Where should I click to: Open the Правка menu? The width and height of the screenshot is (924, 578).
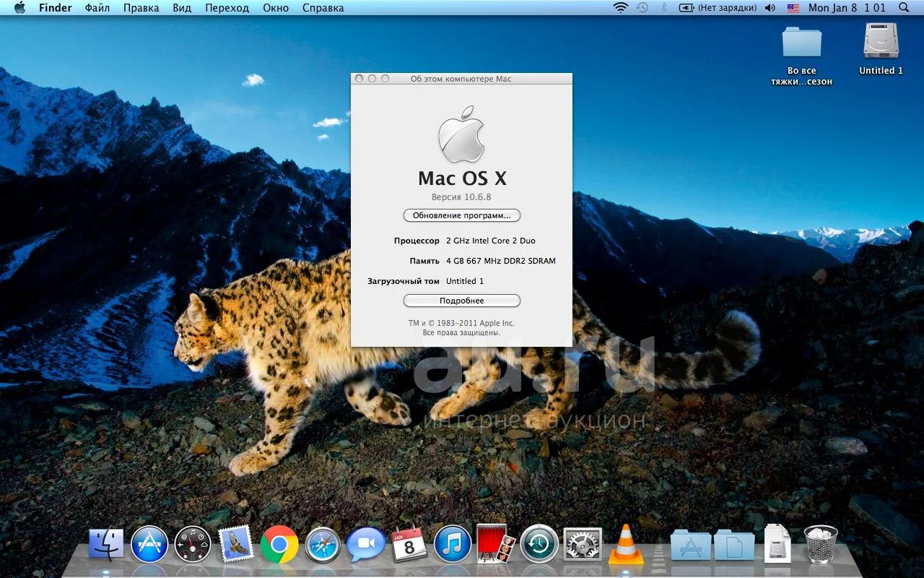[141, 8]
